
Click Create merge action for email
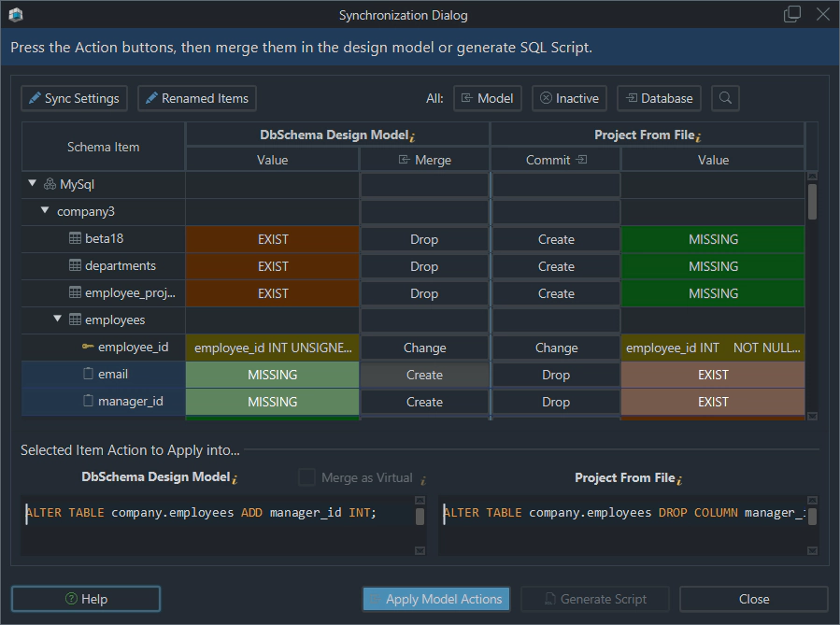point(424,375)
